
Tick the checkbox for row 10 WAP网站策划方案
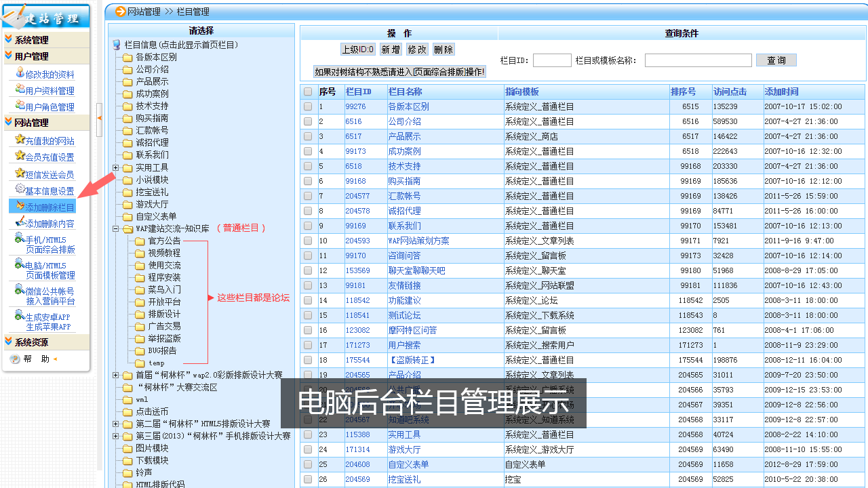(x=308, y=241)
